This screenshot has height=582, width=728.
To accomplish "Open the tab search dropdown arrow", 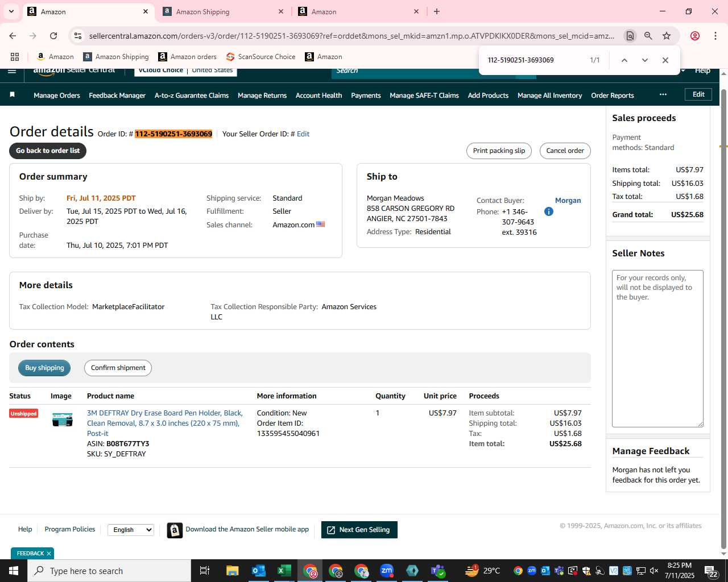I will 11,11.
